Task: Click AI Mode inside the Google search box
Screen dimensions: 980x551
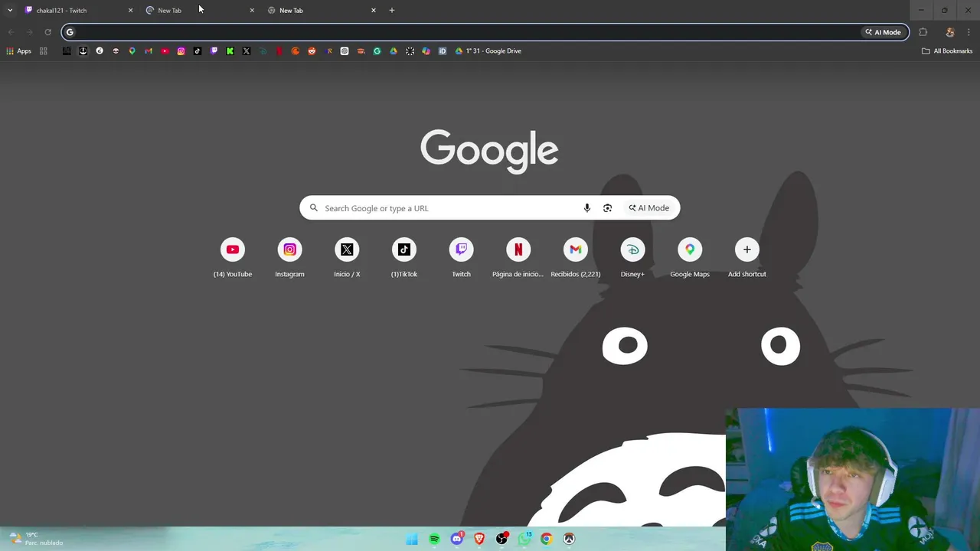Action: tap(649, 208)
